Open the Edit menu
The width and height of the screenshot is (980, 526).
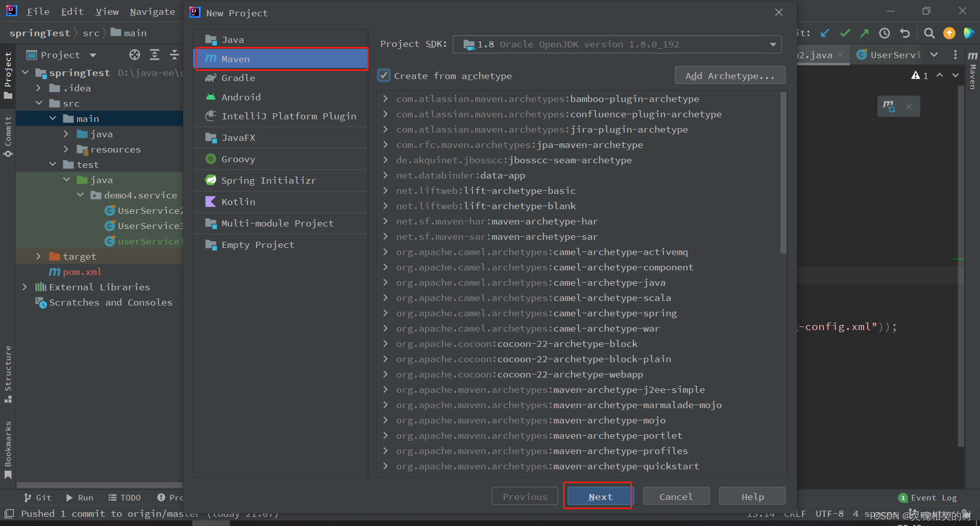[72, 11]
